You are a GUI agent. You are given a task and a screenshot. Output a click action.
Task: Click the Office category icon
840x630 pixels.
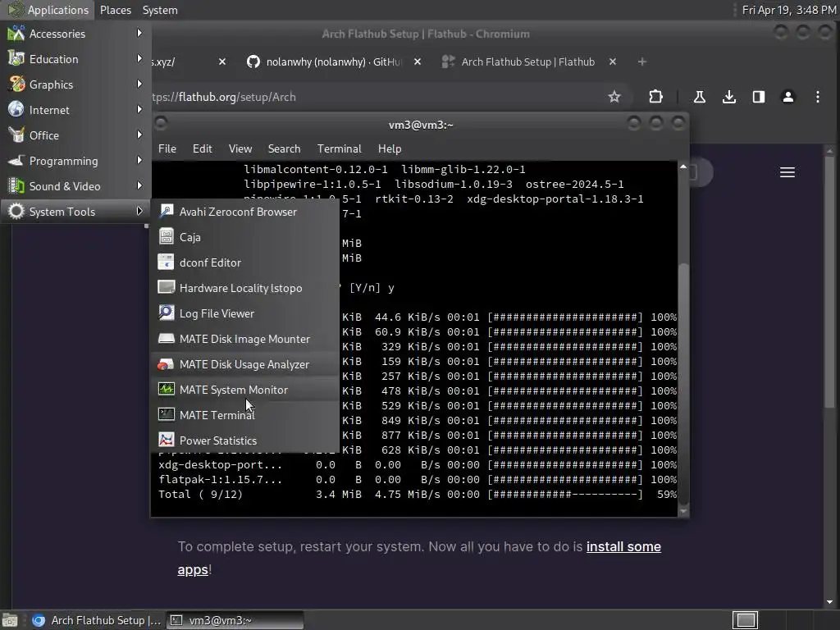[x=16, y=135]
